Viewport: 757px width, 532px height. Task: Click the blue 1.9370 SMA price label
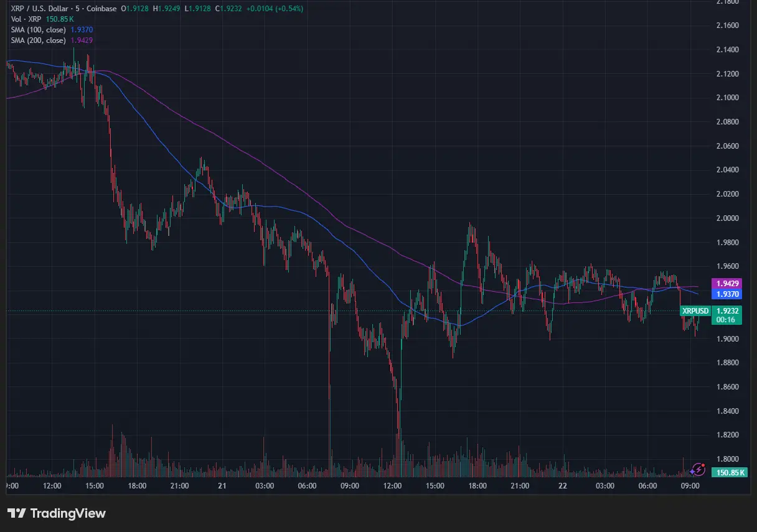coord(726,294)
